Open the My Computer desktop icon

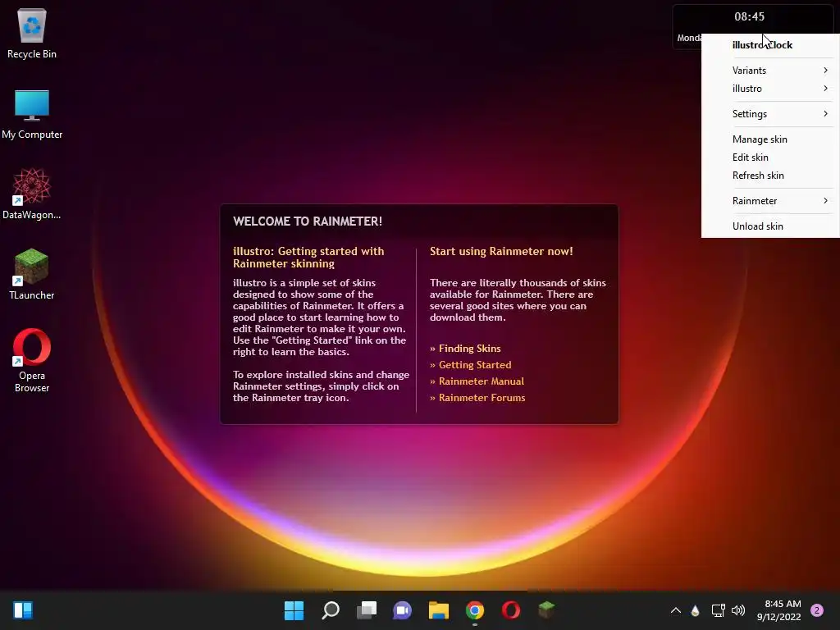(32, 115)
